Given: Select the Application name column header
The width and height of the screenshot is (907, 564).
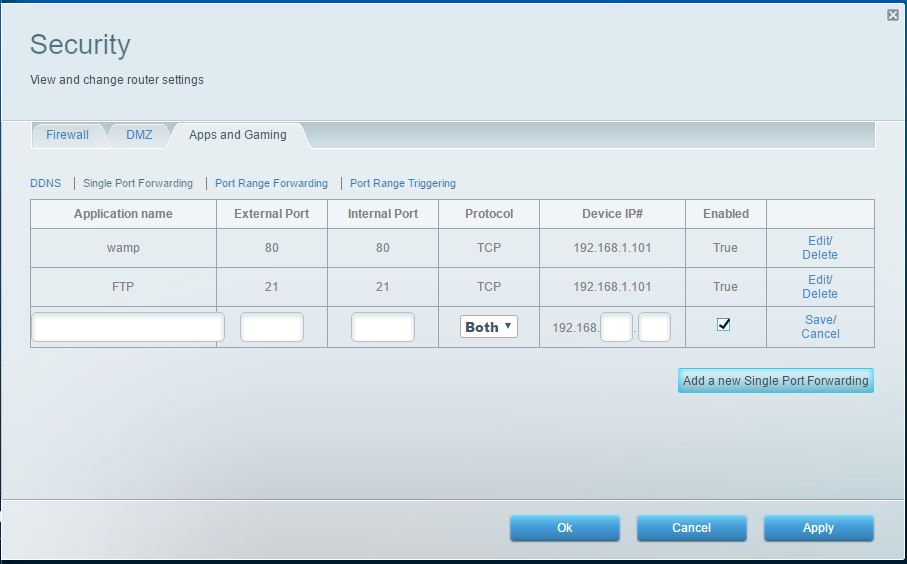Looking at the screenshot, I should tap(123, 214).
